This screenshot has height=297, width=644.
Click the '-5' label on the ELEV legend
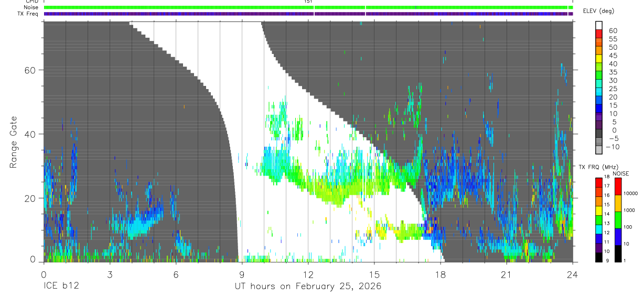pyautogui.click(x=613, y=138)
